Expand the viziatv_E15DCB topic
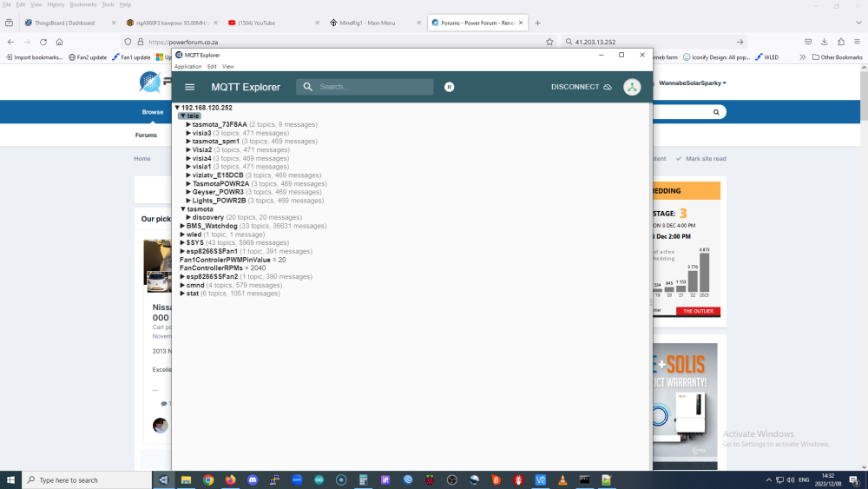 [188, 175]
